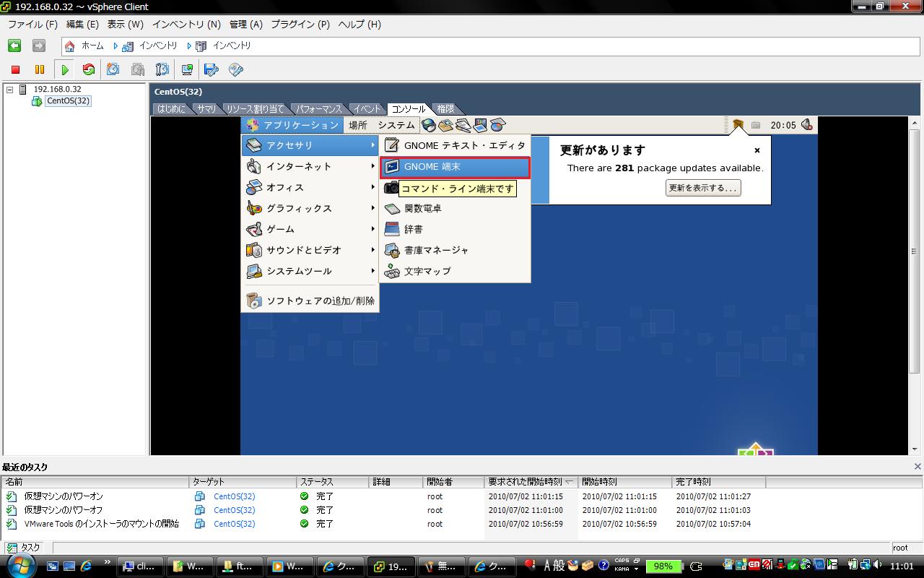Switch to the イベント tab
This screenshot has height=578, width=924.
coord(367,109)
